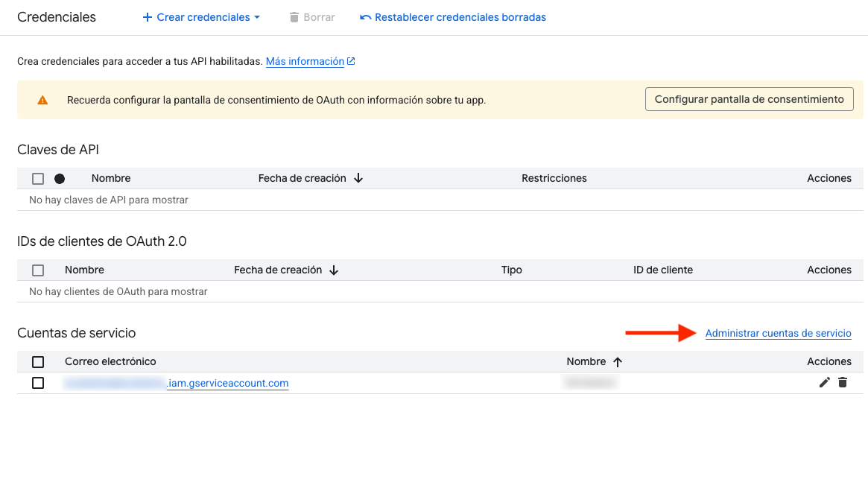This screenshot has height=482, width=868.
Task: Click the sort arrow in OAuth 2.0 table
Action: 334,270
